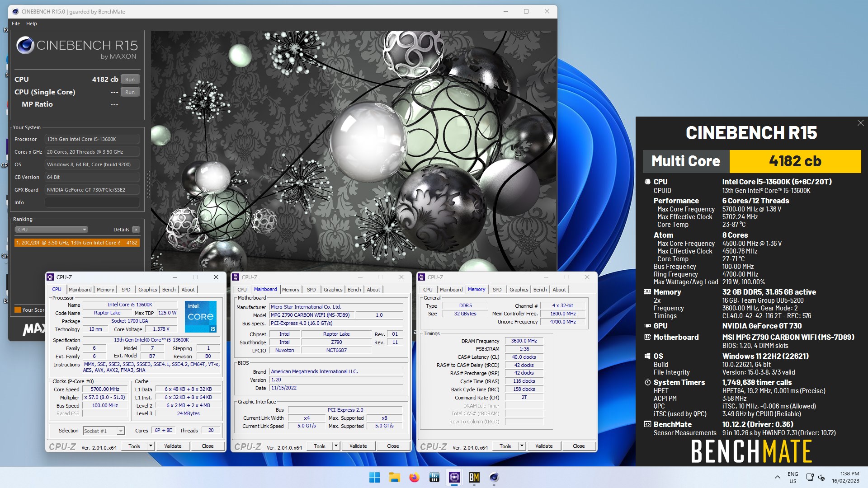868x488 pixels.
Task: Click Core Speed value 5700.00 MHz
Action: pos(105,389)
